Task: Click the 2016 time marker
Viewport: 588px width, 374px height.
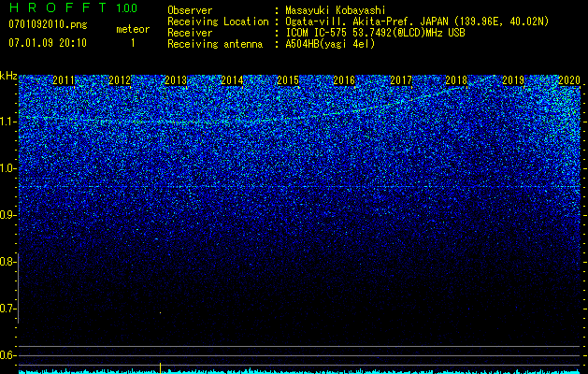Action: (344, 80)
